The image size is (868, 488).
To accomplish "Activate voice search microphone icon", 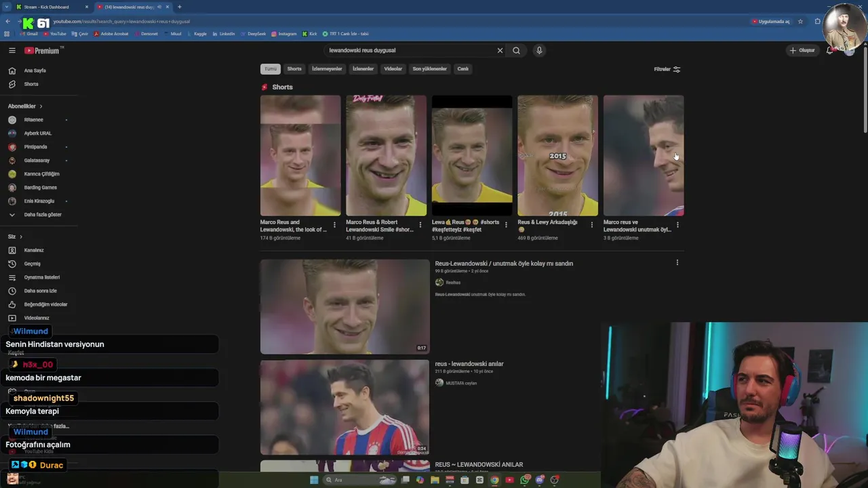I will click(x=539, y=50).
